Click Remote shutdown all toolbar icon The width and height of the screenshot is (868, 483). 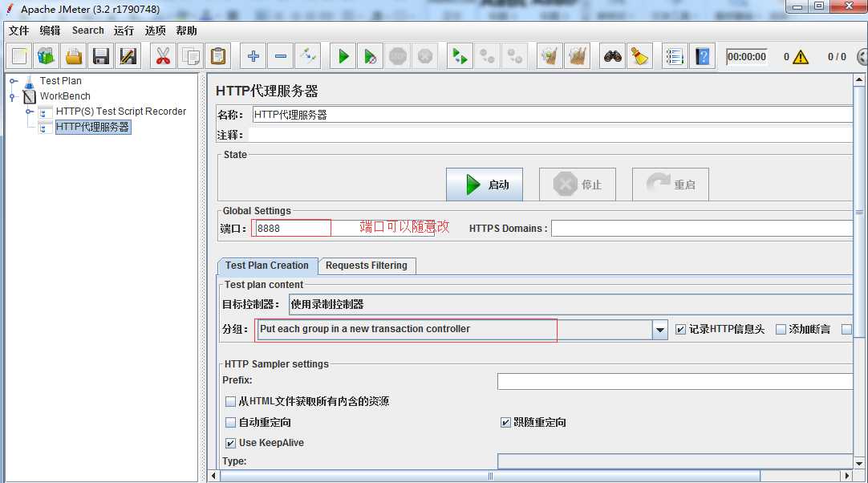point(515,56)
